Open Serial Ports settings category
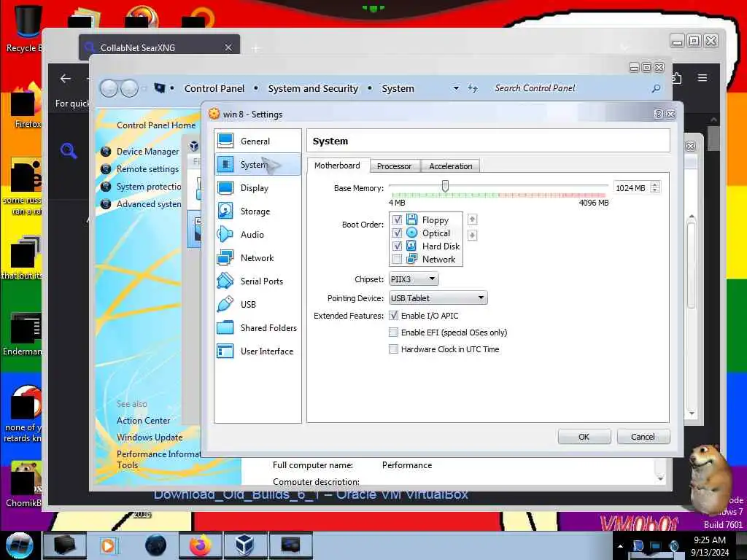Image resolution: width=747 pixels, height=560 pixels. (x=258, y=281)
